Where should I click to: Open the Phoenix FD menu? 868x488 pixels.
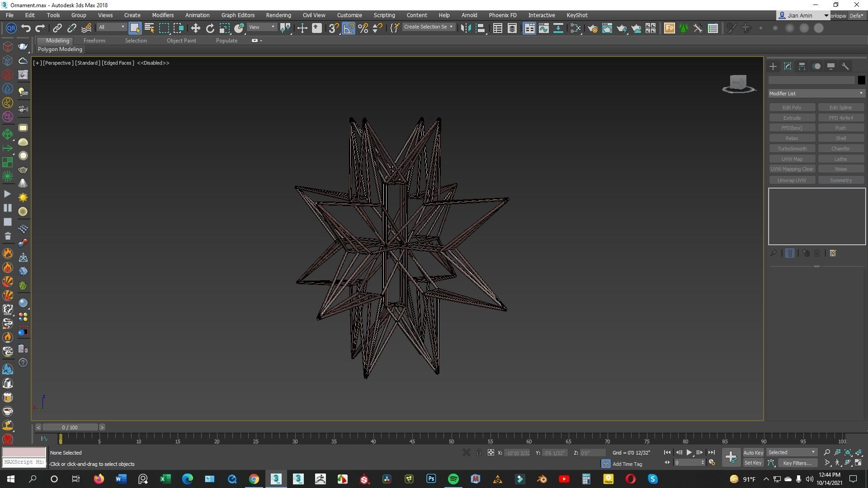[x=502, y=15]
